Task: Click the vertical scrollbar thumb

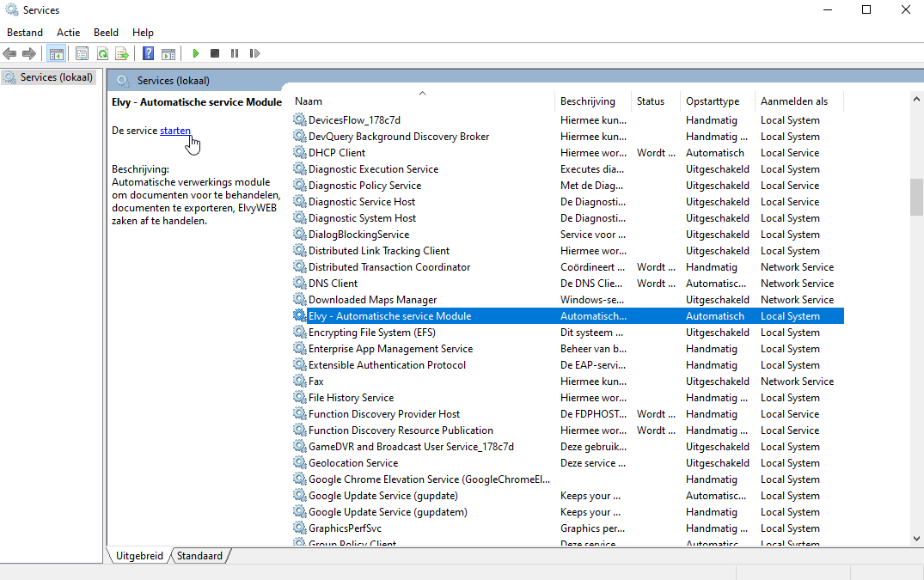Action: (x=916, y=198)
